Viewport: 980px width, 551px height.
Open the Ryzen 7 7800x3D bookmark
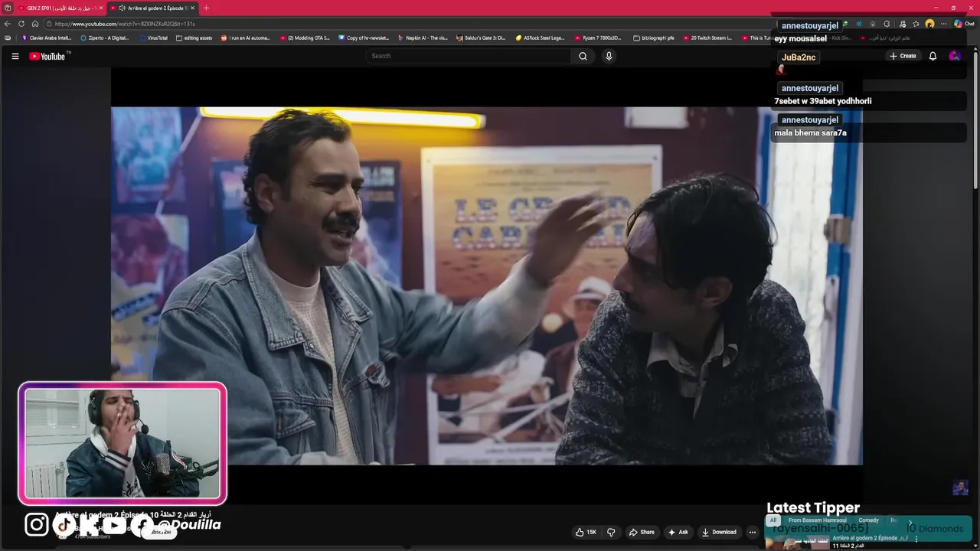click(599, 37)
